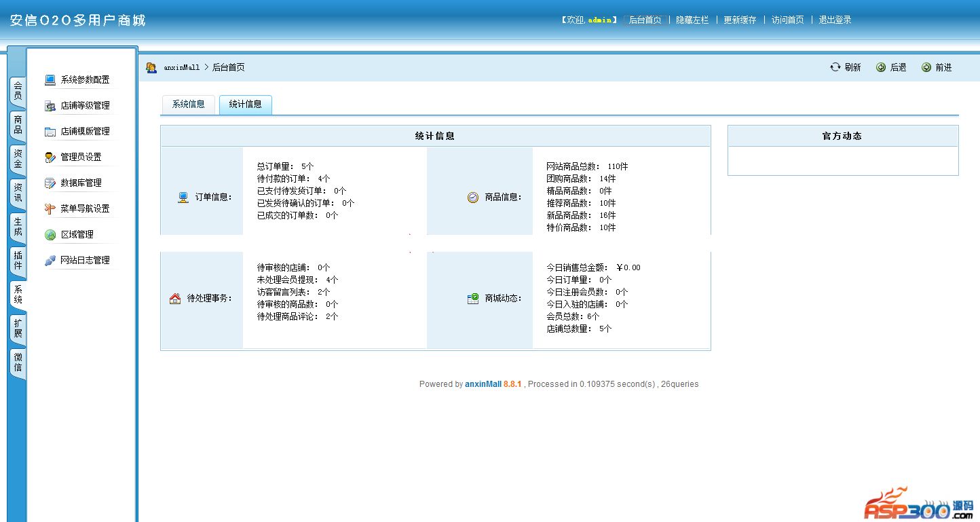Hide the left sidebar via 隐藏左栏

[692, 20]
